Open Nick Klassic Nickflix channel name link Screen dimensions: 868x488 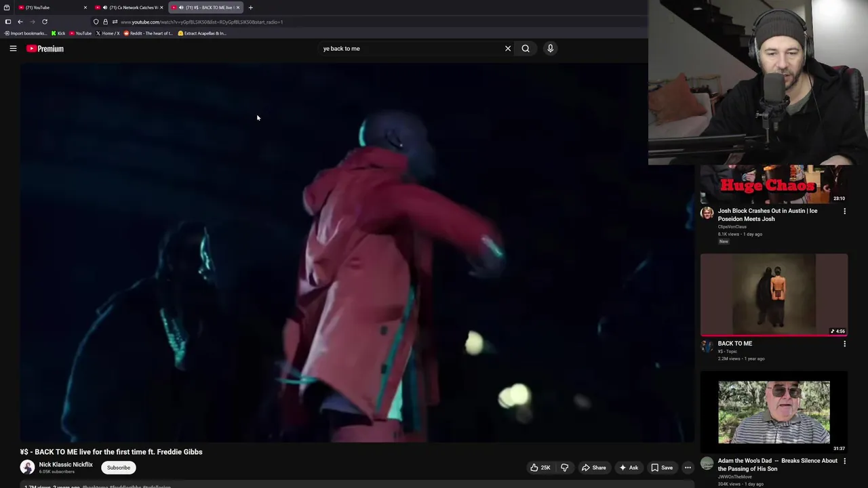(66, 464)
